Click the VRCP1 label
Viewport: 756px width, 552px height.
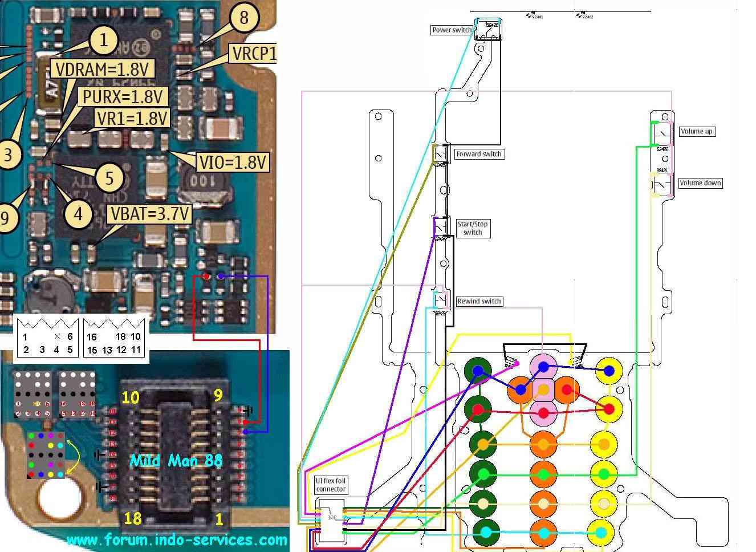[253, 54]
